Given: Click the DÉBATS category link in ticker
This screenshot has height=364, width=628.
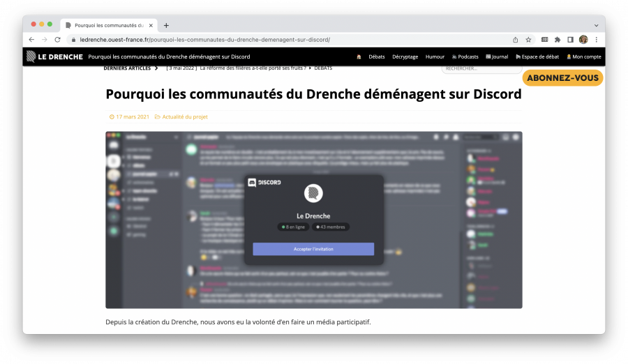Looking at the screenshot, I should point(323,68).
